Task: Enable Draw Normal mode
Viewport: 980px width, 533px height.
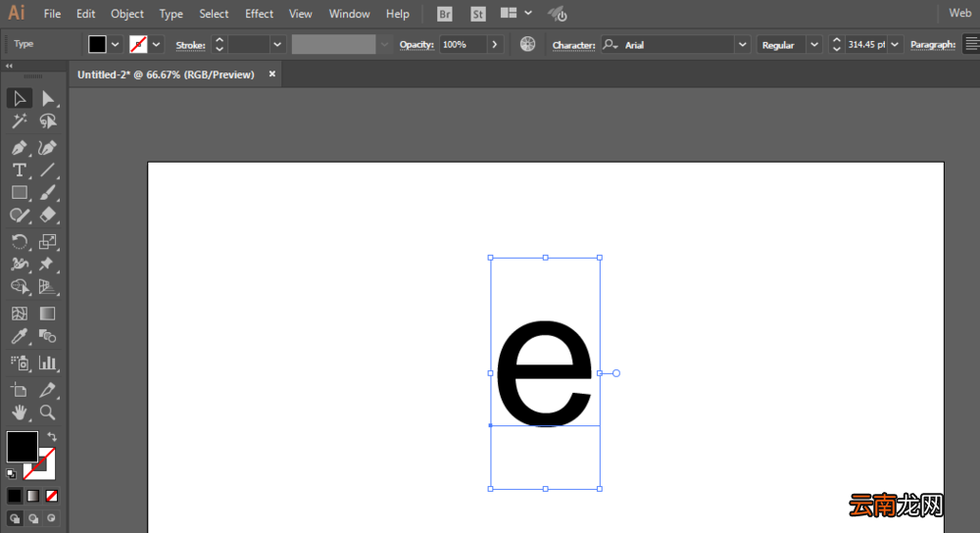Action: click(x=15, y=518)
